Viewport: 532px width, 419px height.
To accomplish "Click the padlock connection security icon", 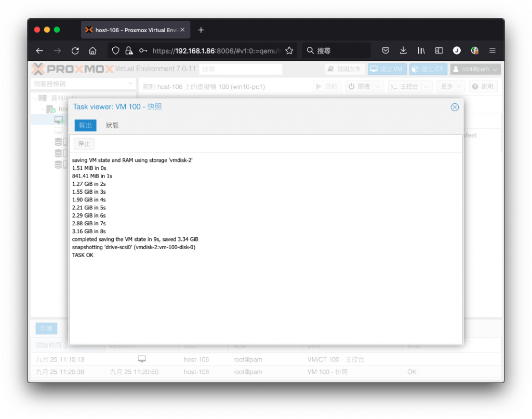I will click(129, 51).
